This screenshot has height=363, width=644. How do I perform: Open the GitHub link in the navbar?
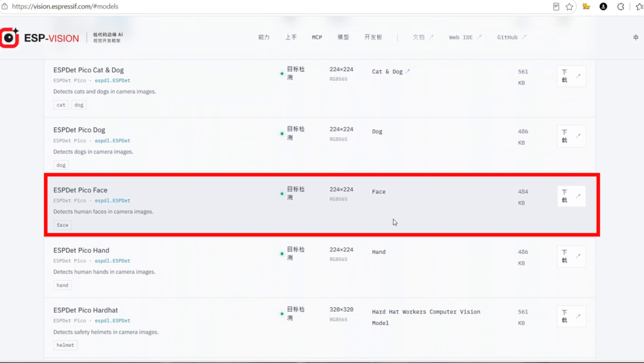(512, 37)
